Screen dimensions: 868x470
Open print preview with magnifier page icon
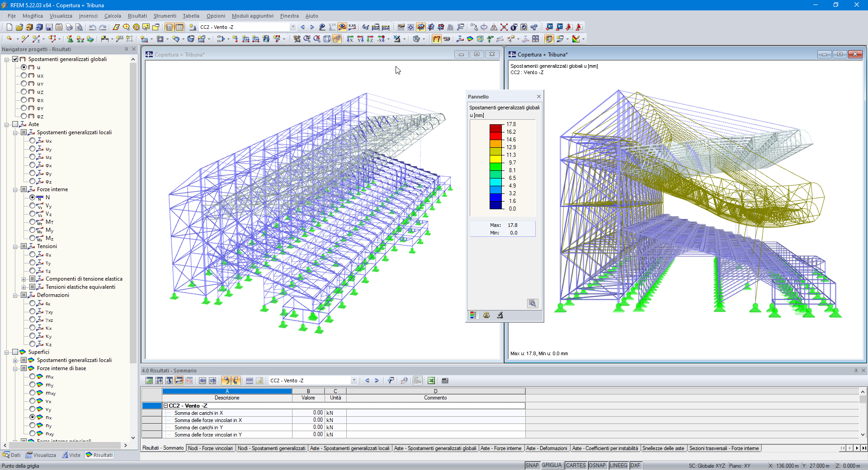coord(79,27)
